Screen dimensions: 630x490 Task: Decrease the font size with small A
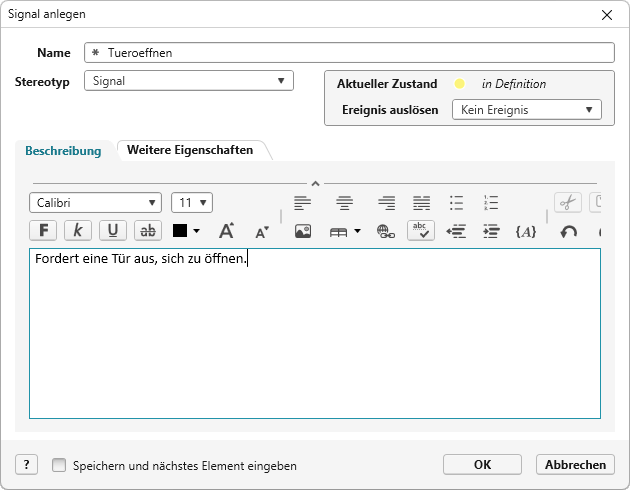(262, 232)
